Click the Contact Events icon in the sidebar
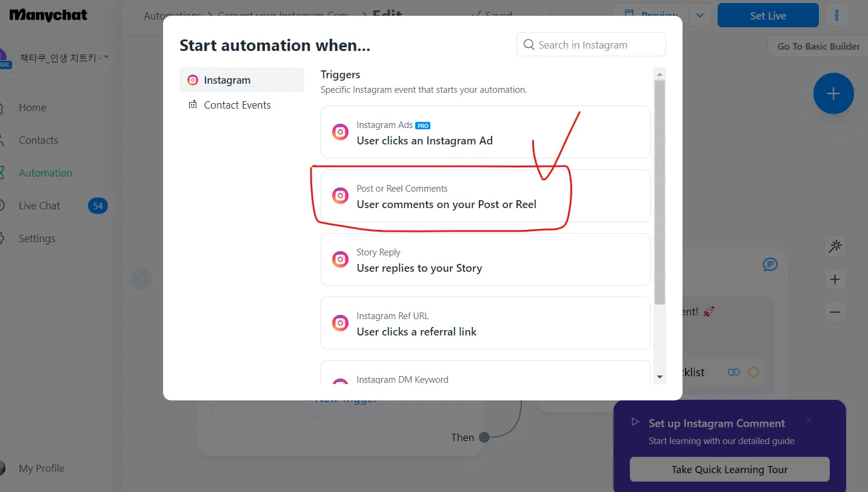Screen dimensions: 868x492 pyautogui.click(x=193, y=105)
